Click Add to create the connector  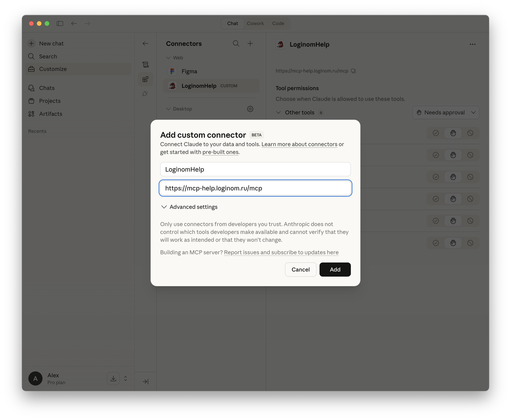pyautogui.click(x=335, y=270)
